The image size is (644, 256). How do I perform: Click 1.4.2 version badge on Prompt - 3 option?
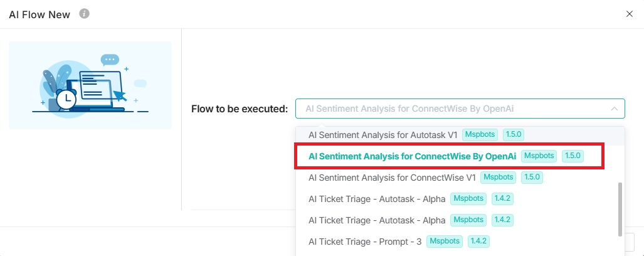pos(478,241)
